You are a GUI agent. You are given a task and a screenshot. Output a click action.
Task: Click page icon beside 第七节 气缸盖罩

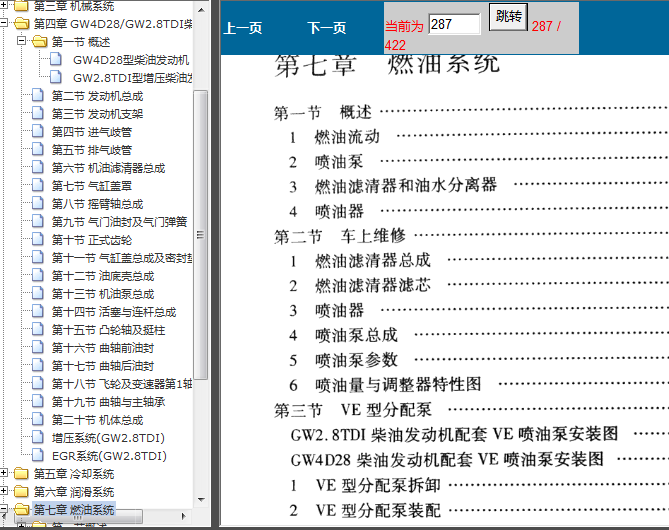38,185
